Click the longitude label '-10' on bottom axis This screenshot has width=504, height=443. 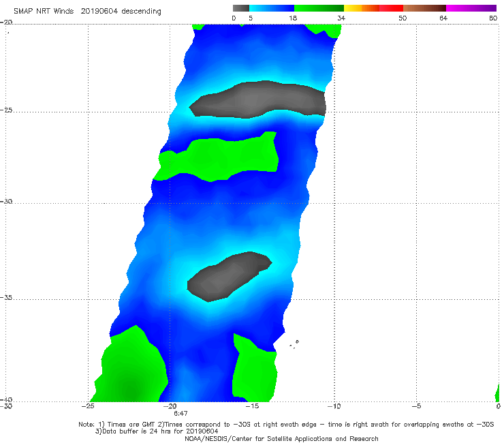(334, 406)
